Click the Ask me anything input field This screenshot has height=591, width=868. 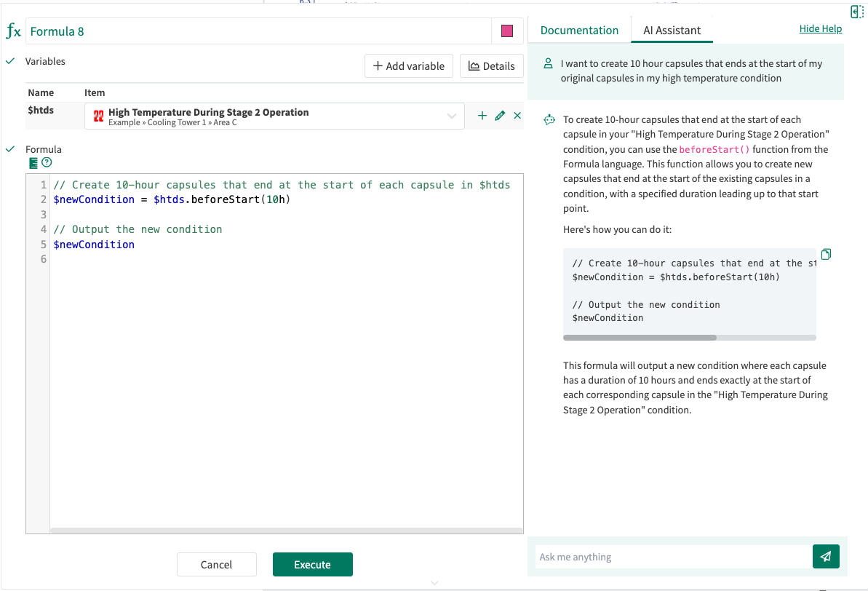pyautogui.click(x=672, y=557)
